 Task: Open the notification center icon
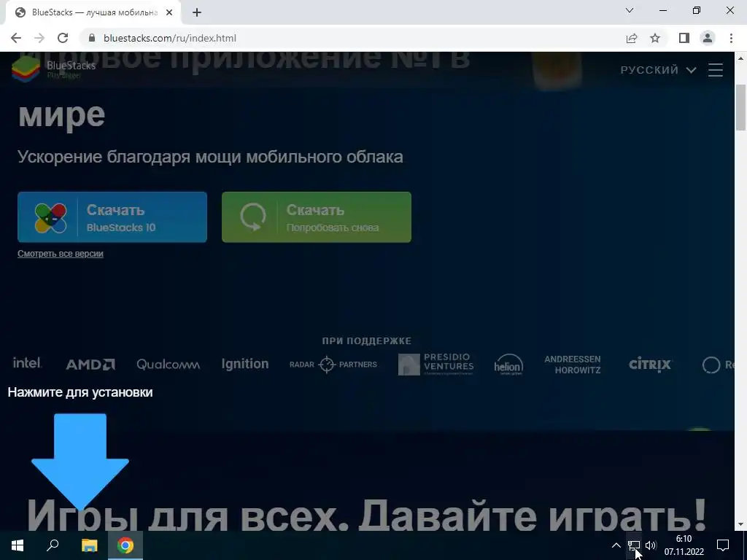point(723,545)
